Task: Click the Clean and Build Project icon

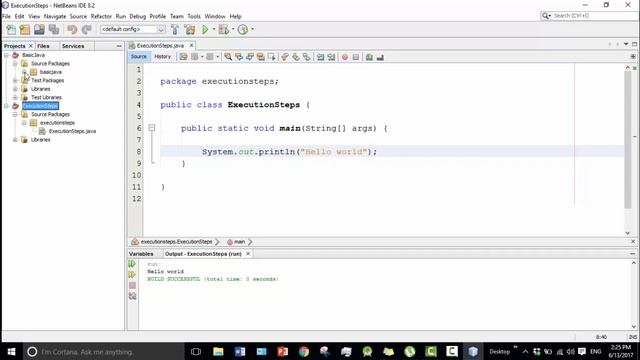Action: [190, 29]
